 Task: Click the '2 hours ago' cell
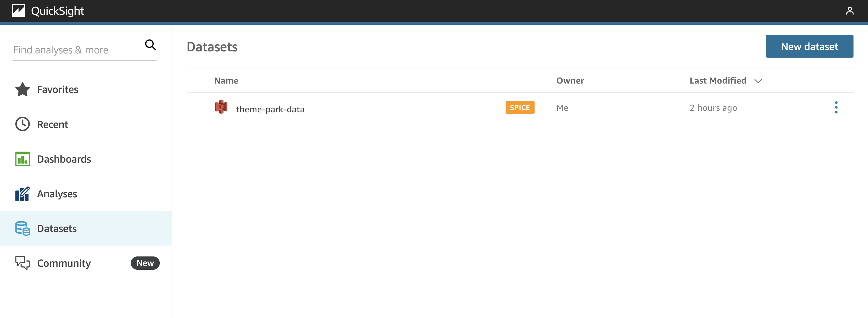click(x=713, y=108)
